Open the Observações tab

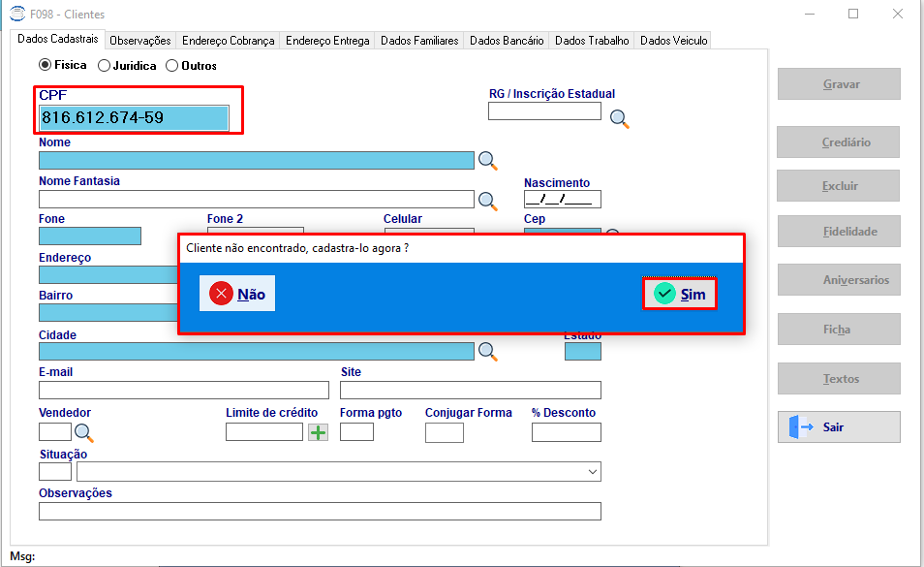pos(140,41)
